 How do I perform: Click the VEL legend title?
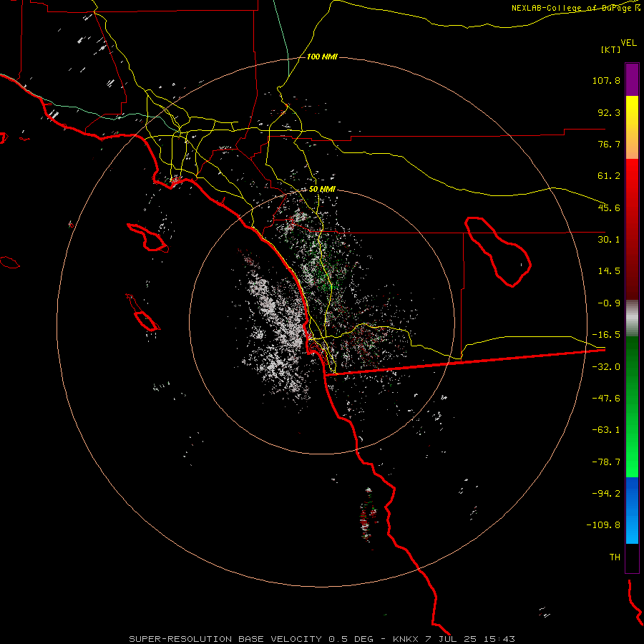[x=628, y=43]
